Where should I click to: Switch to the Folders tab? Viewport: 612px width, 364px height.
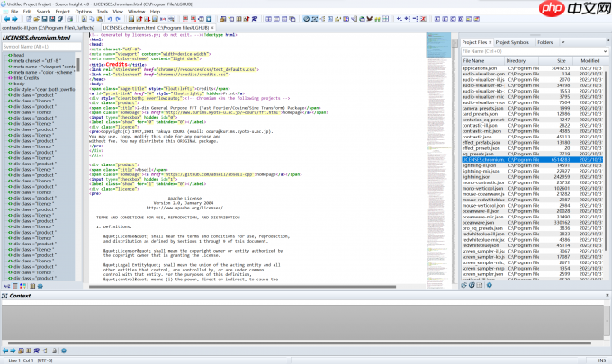point(545,41)
